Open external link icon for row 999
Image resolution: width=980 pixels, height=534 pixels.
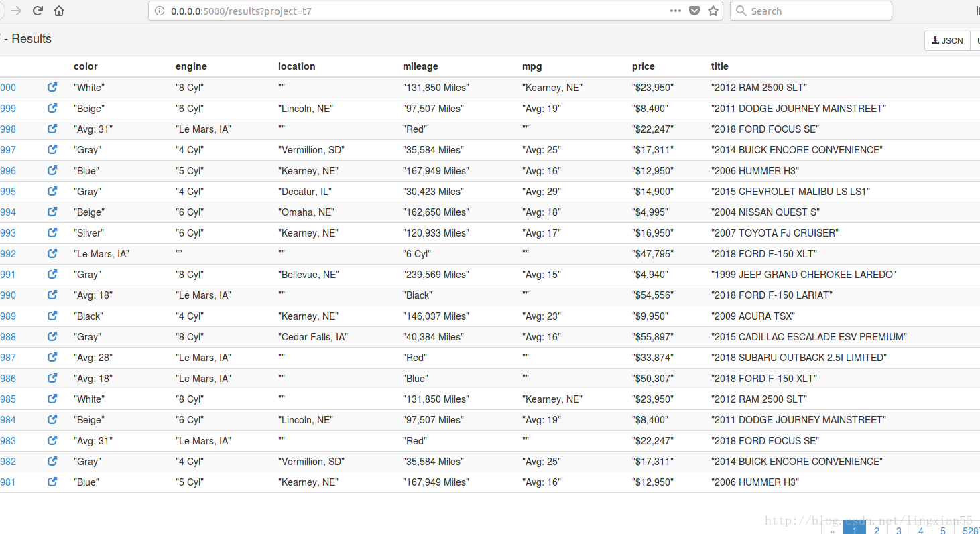52,108
